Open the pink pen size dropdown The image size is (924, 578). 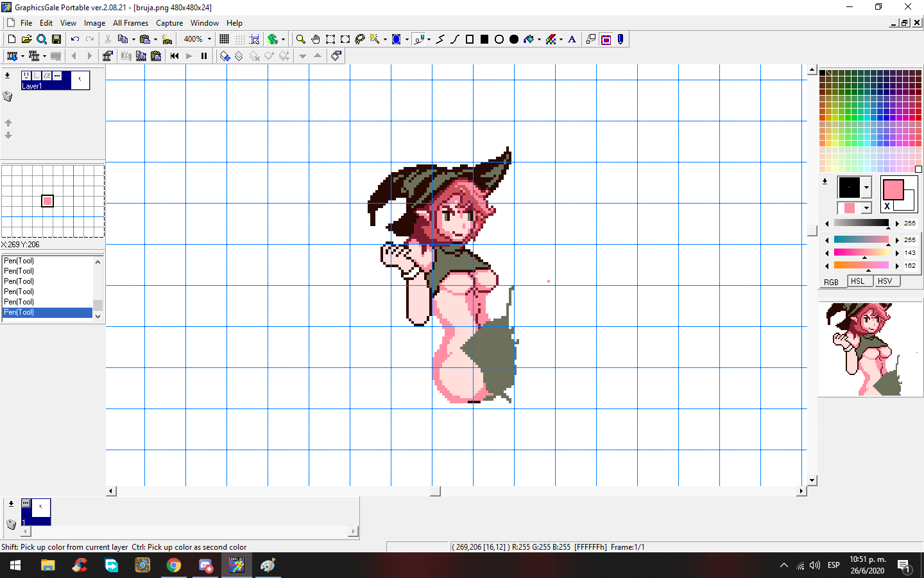click(866, 208)
